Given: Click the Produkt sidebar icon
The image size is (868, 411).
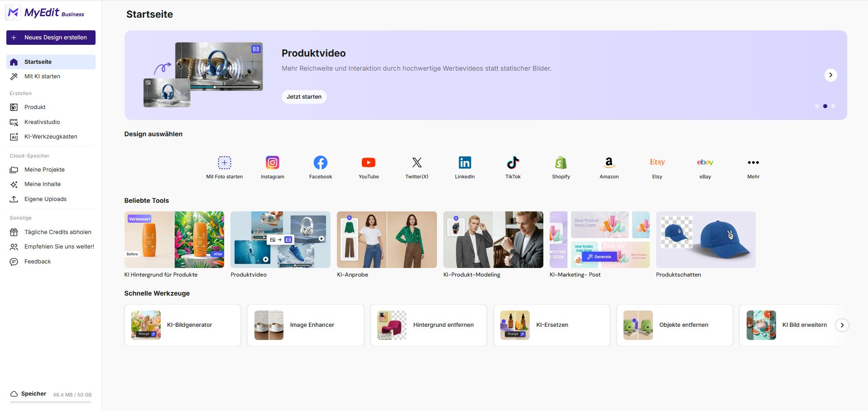Looking at the screenshot, I should click(x=14, y=107).
